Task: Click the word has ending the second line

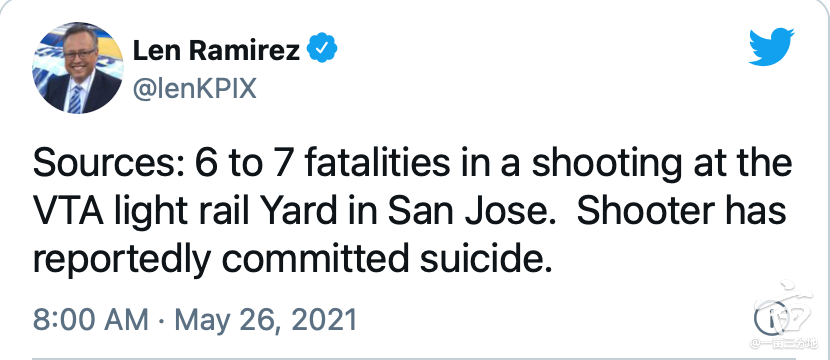Action: click(767, 212)
